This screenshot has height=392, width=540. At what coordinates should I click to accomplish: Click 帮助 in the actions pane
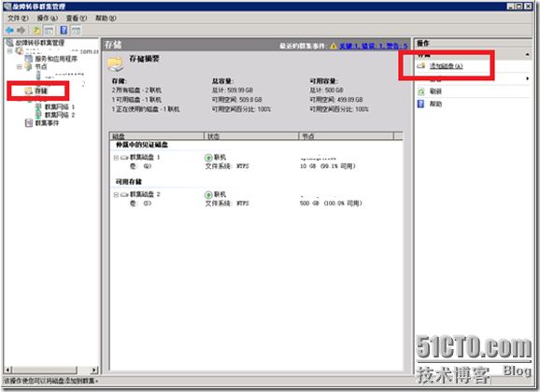click(435, 104)
